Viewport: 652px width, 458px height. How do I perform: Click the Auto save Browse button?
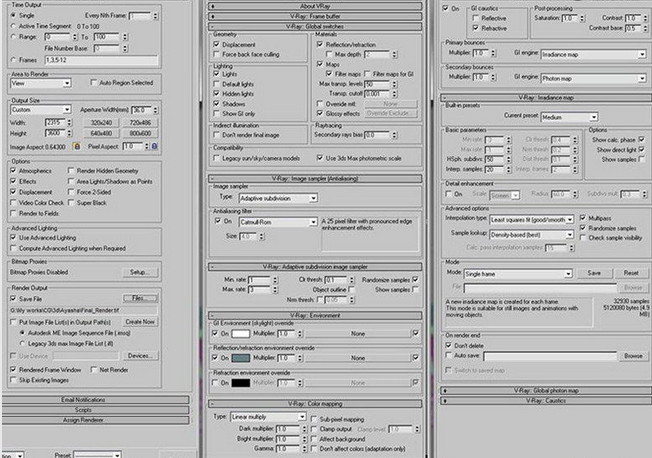pyautogui.click(x=633, y=356)
